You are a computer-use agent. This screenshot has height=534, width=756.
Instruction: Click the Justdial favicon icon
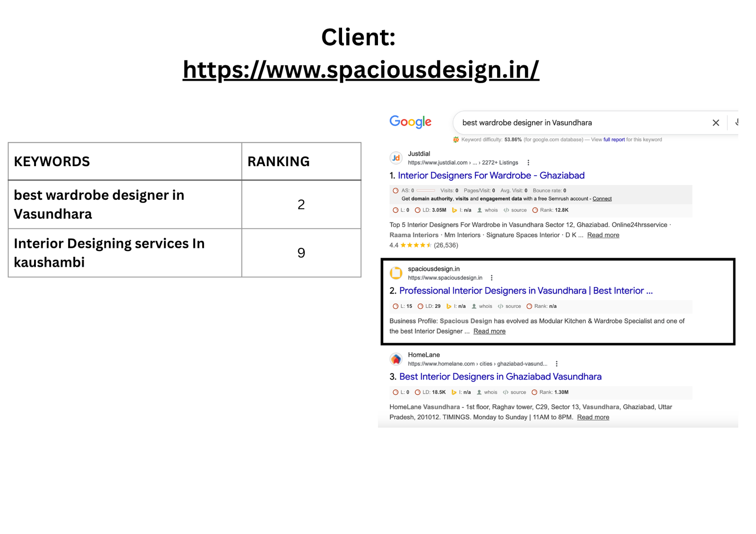pyautogui.click(x=396, y=158)
